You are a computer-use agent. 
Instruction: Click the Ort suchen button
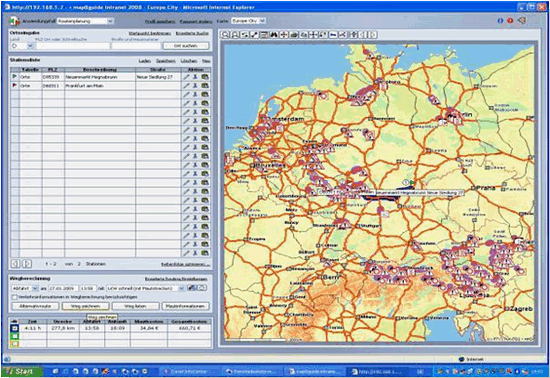click(x=186, y=46)
